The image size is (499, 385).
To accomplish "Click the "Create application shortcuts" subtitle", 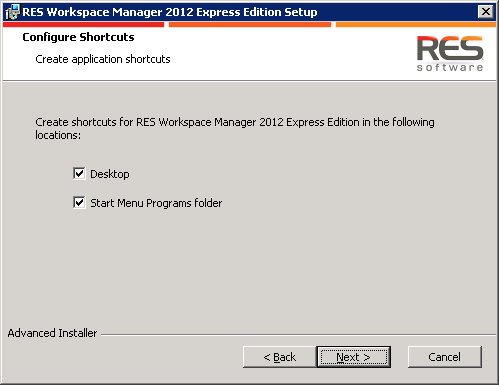I will coord(103,59).
